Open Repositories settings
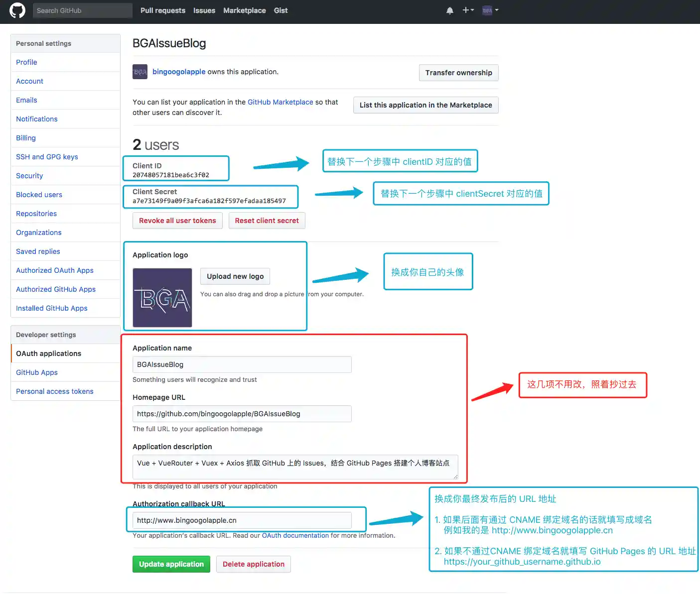This screenshot has height=594, width=700. point(65,214)
